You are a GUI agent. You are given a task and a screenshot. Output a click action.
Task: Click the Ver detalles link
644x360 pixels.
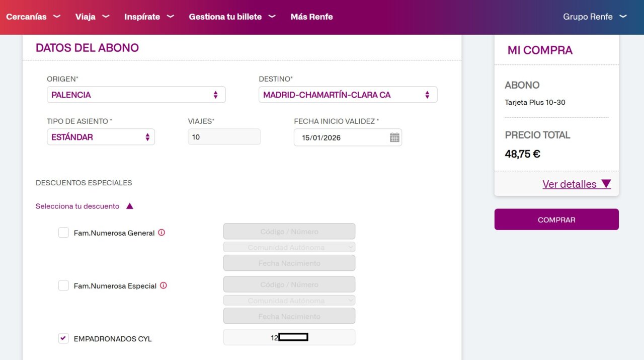pyautogui.click(x=569, y=184)
